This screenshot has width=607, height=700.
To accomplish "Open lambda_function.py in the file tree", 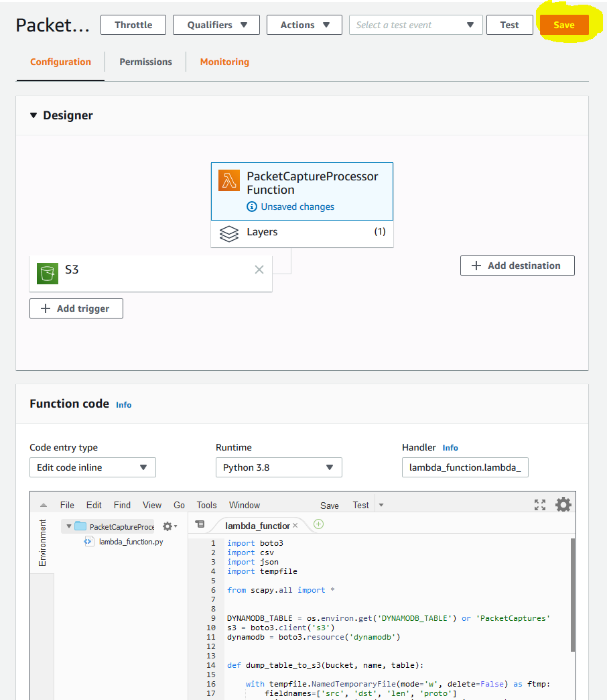I will click(x=131, y=542).
